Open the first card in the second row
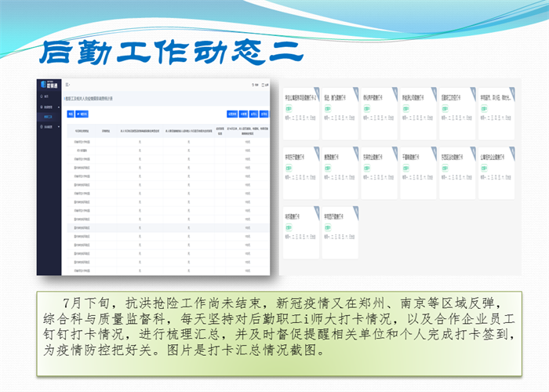This screenshot has width=549, height=392. pos(300,168)
